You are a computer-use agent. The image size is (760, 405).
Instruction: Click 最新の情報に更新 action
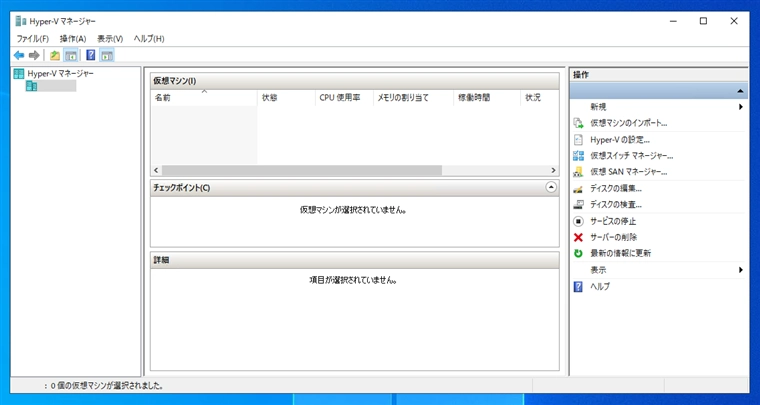point(620,253)
